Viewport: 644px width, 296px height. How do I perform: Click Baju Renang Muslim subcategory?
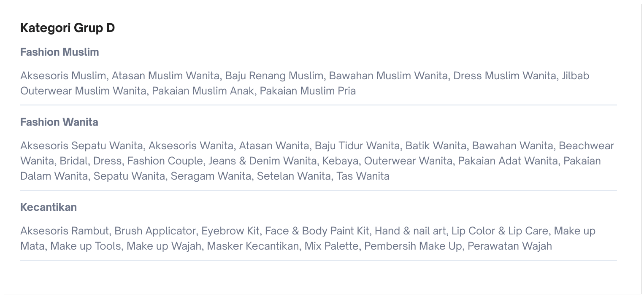274,76
